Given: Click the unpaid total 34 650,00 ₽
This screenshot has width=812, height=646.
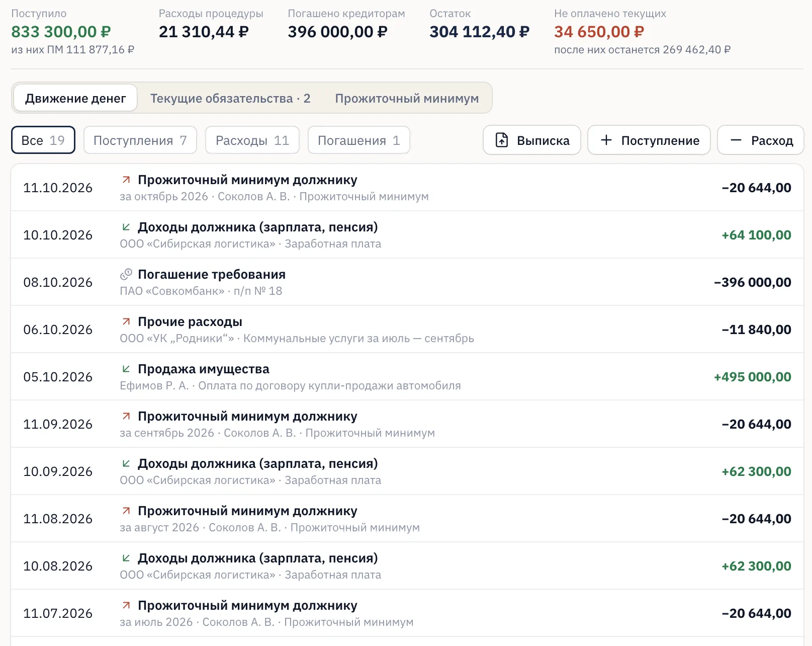Looking at the screenshot, I should [599, 32].
